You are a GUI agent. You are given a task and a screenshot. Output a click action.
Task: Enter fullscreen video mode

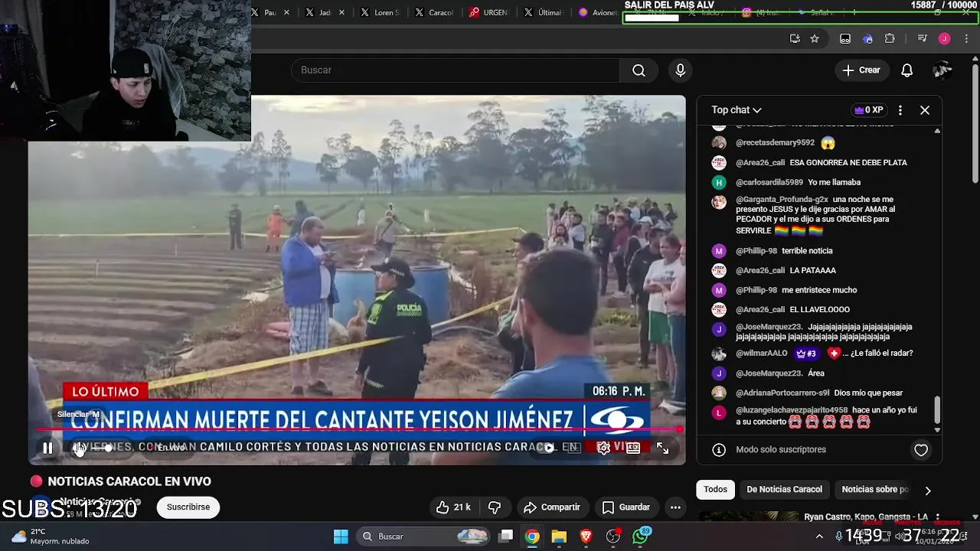663,448
